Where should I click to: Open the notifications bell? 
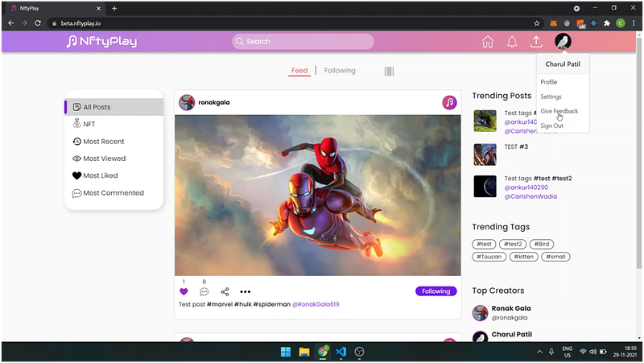512,42
